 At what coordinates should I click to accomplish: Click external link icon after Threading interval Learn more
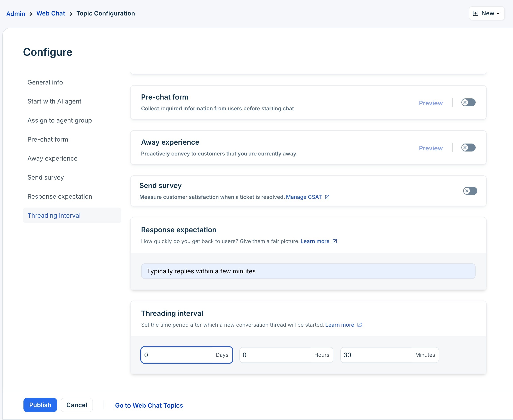pos(359,325)
